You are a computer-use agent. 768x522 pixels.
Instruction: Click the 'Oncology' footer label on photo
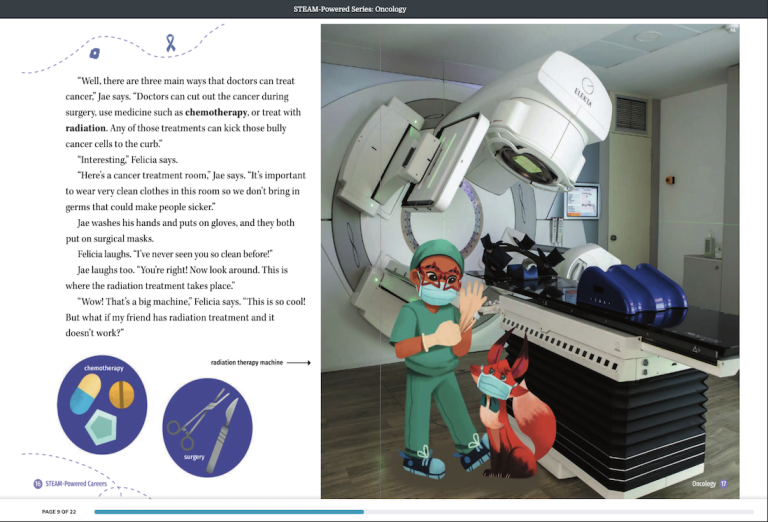(703, 484)
